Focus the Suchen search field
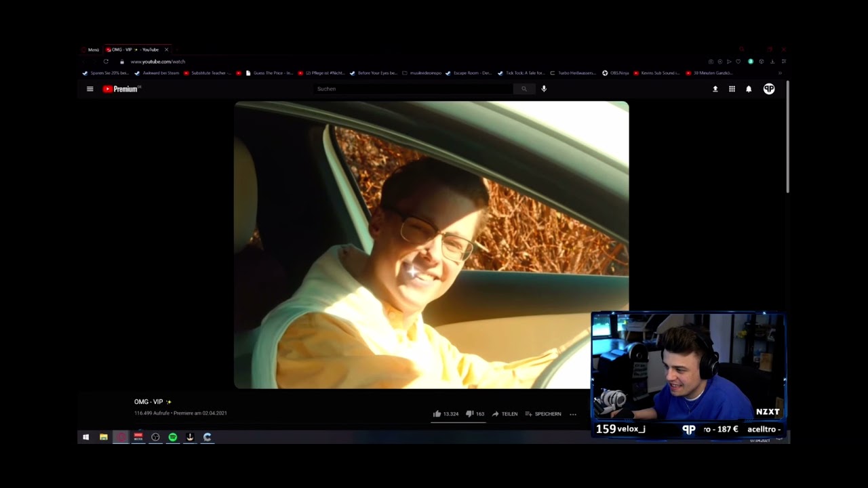The height and width of the screenshot is (488, 868). pyautogui.click(x=413, y=89)
